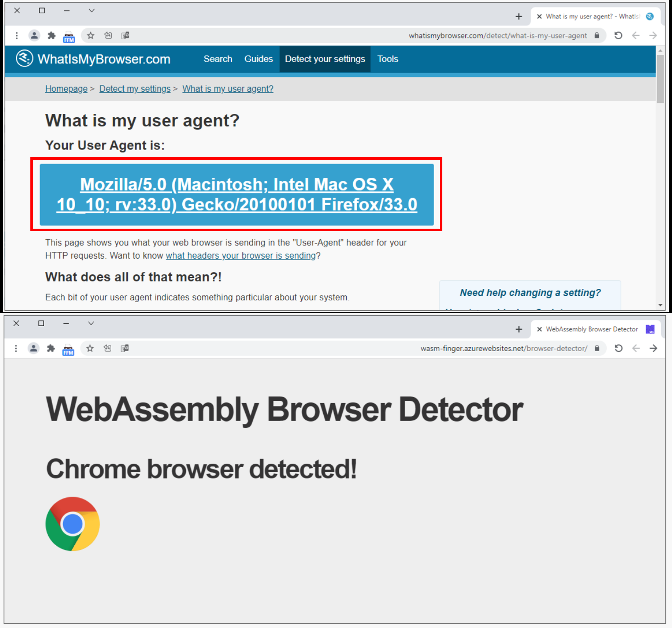
Task: Click the page vertical scrollbar thumb
Action: coord(660,78)
